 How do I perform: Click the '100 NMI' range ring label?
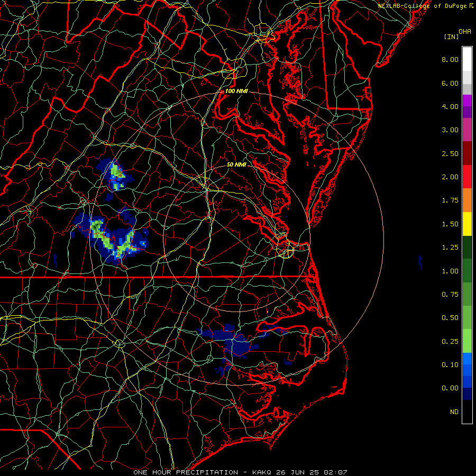point(236,91)
